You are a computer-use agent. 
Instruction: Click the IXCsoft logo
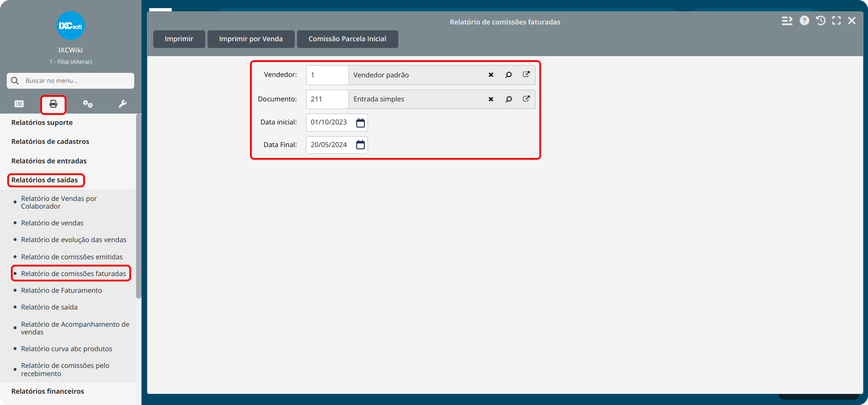71,26
